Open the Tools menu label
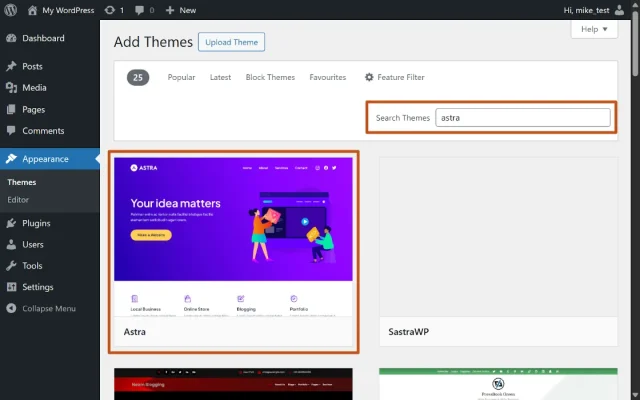The width and height of the screenshot is (640, 400). pos(32,265)
